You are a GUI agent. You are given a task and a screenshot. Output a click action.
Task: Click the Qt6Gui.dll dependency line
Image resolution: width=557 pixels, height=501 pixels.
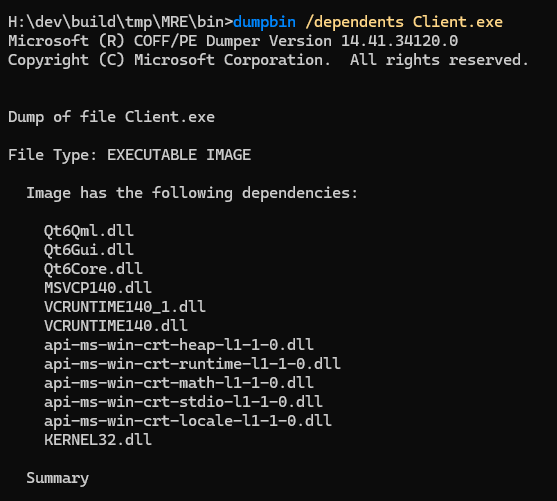pyautogui.click(x=89, y=250)
